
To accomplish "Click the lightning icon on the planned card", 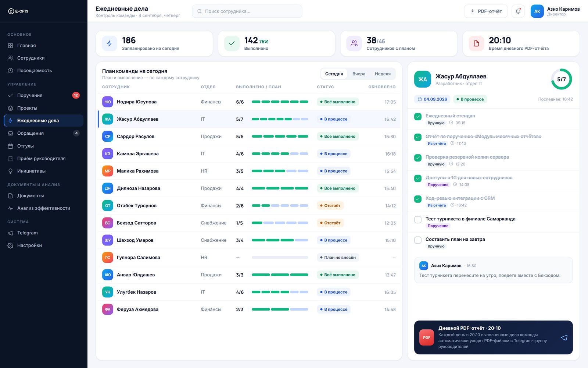I will point(110,43).
